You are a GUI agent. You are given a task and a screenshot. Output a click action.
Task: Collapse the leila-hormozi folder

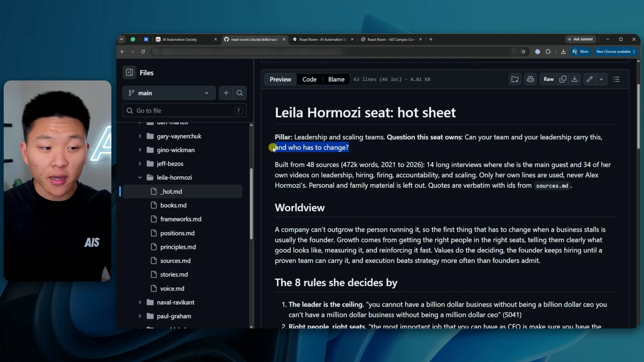[140, 177]
